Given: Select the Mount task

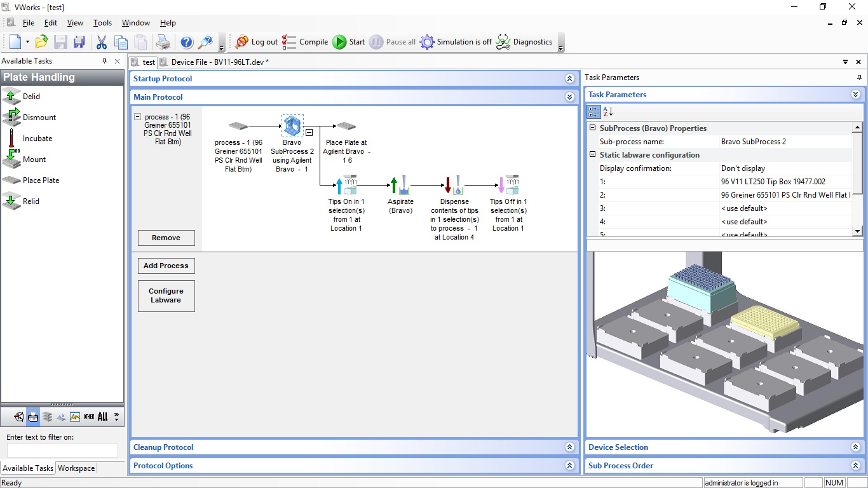Looking at the screenshot, I should click(25, 159).
